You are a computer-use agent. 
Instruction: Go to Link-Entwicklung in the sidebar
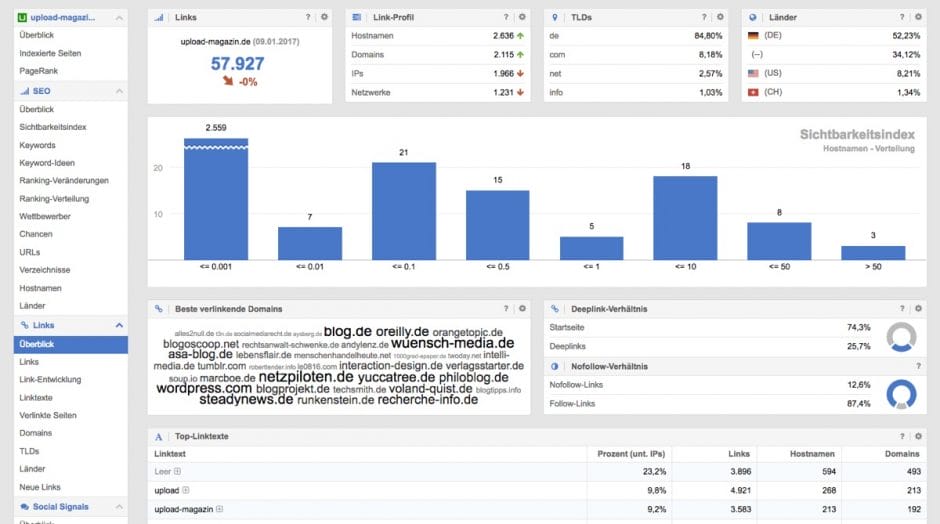[50, 379]
